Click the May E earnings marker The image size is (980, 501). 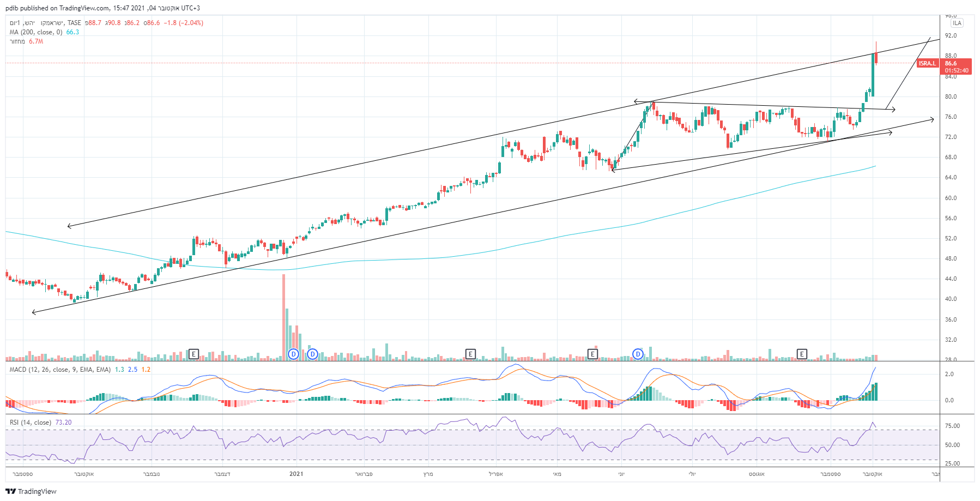tap(592, 354)
